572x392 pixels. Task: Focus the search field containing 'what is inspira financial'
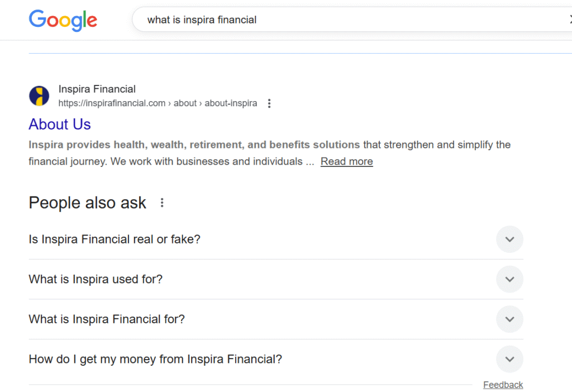tap(335, 20)
